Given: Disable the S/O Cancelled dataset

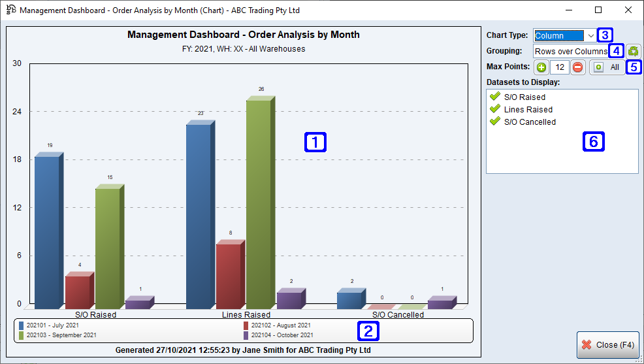Looking at the screenshot, I should [495, 122].
